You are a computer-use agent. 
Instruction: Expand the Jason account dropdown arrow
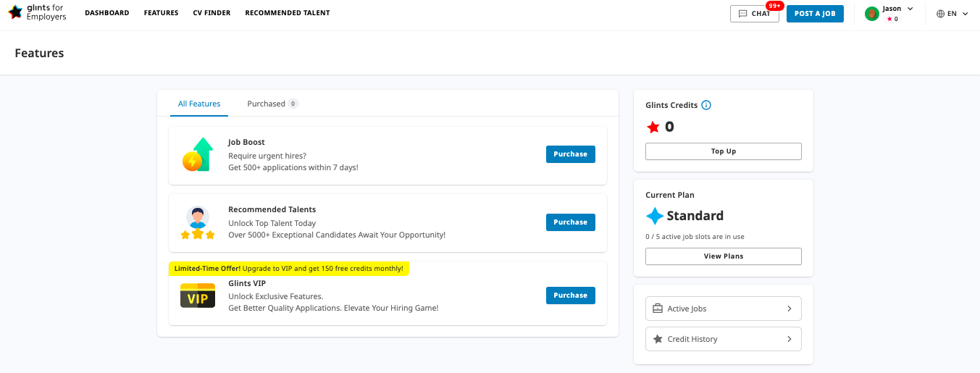910,9
